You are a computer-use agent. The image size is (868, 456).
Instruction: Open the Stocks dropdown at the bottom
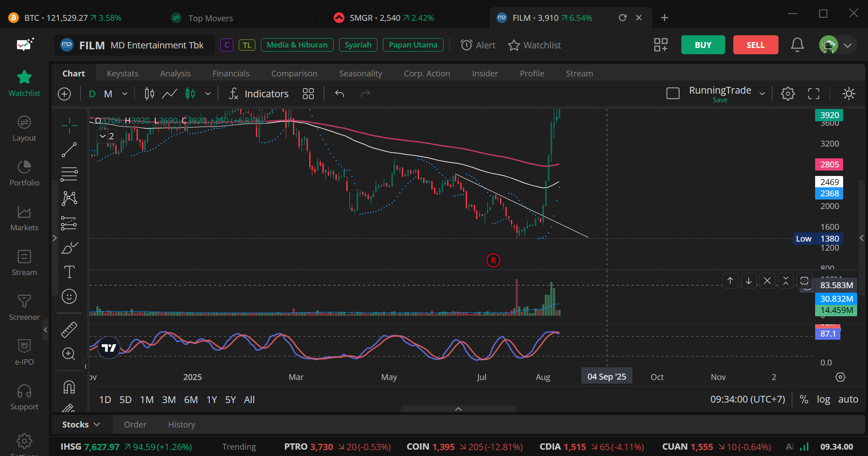pos(80,424)
